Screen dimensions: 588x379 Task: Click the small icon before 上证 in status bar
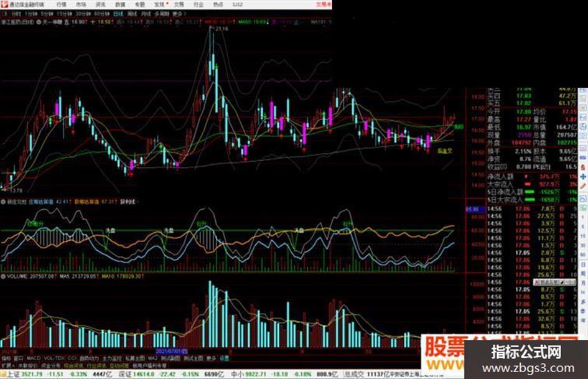pyautogui.click(x=3, y=374)
